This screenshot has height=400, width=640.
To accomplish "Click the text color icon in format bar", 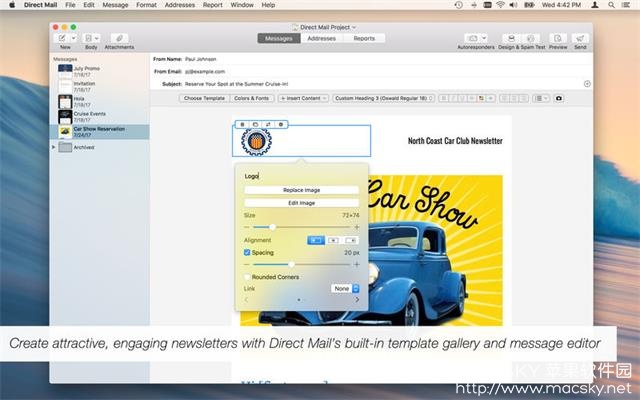I will click(481, 98).
